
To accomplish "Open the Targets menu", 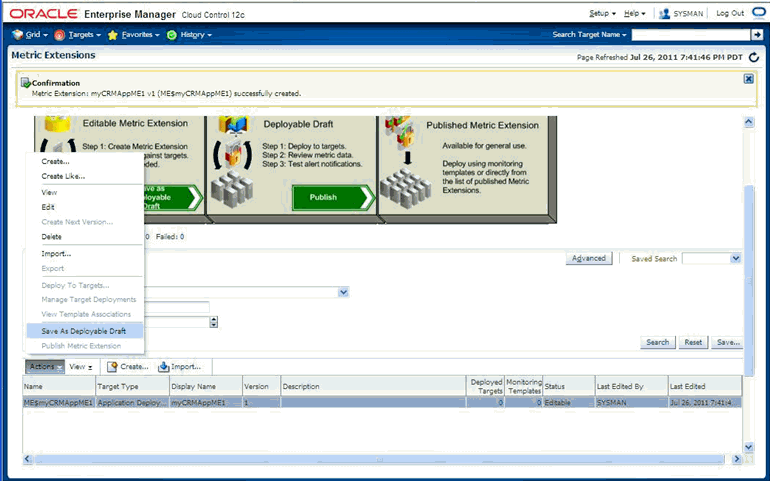I will 85,35.
